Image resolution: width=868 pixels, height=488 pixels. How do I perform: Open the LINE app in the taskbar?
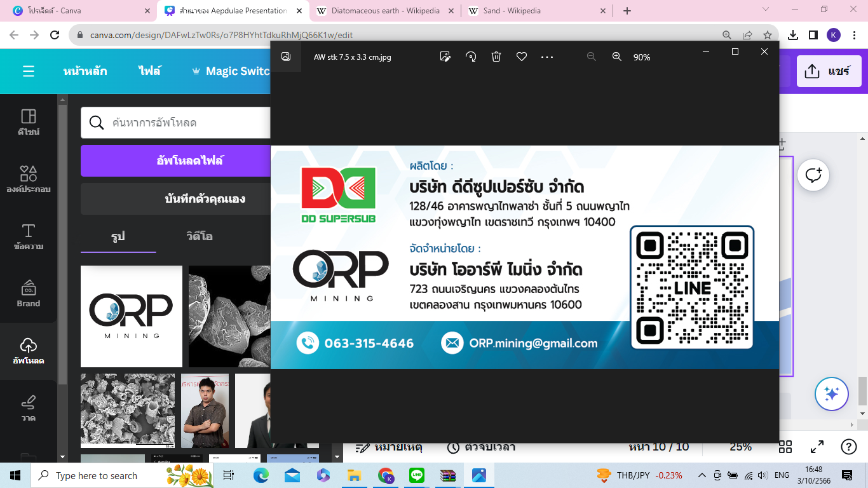(x=417, y=475)
